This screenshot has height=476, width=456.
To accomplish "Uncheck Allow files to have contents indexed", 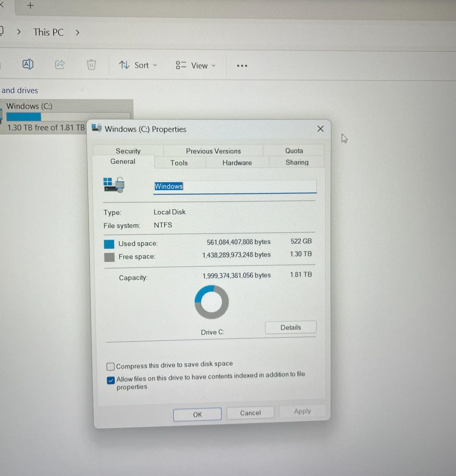I will pyautogui.click(x=111, y=380).
